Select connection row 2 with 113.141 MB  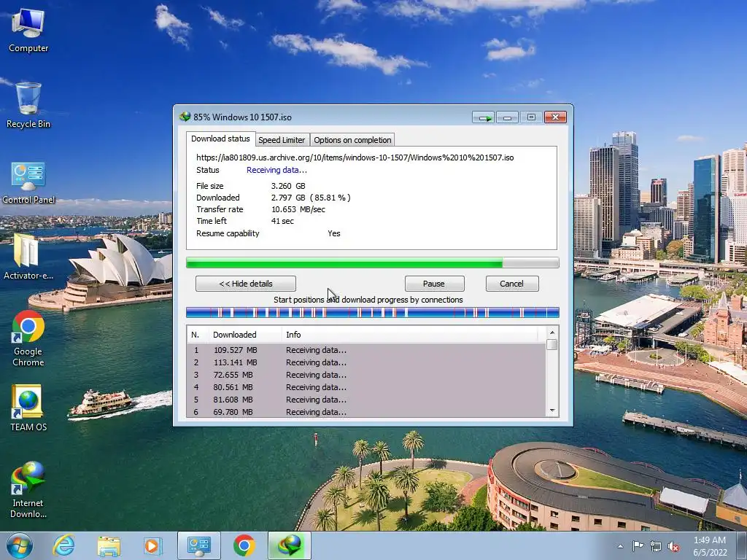(x=366, y=362)
